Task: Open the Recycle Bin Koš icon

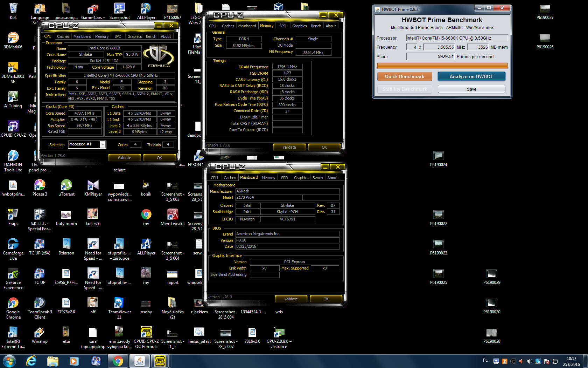Action: click(x=13, y=11)
